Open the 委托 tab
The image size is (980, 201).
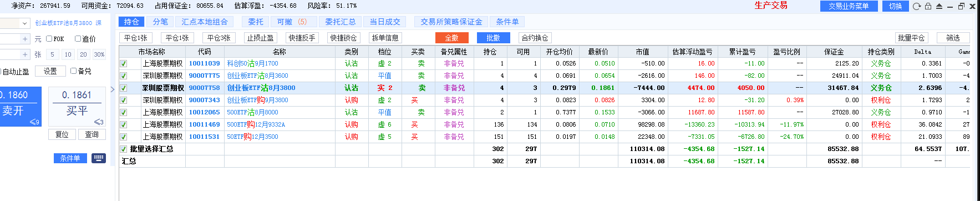pyautogui.click(x=256, y=22)
